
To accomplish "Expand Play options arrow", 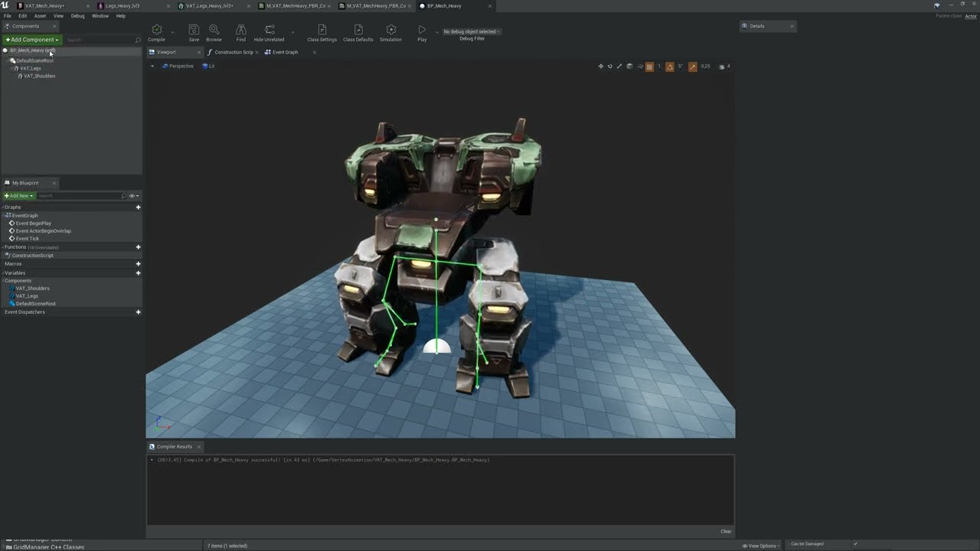I will [436, 33].
